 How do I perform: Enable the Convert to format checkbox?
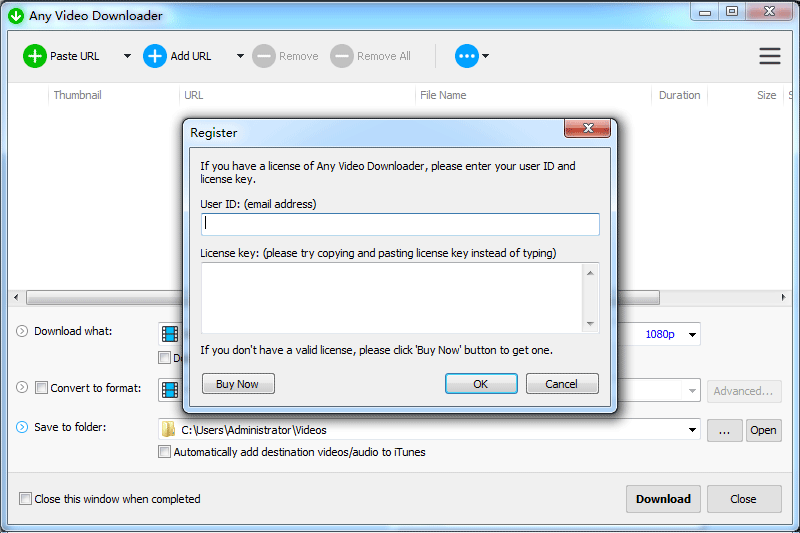[41, 388]
